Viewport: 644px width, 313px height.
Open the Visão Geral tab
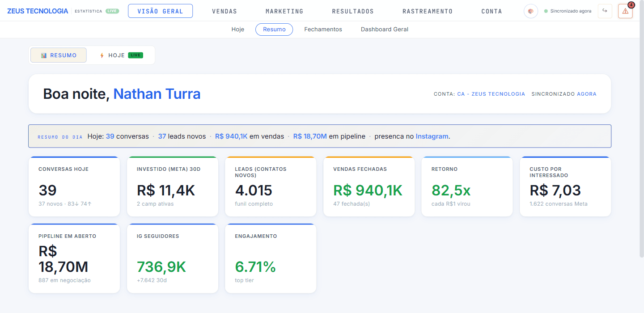[160, 11]
